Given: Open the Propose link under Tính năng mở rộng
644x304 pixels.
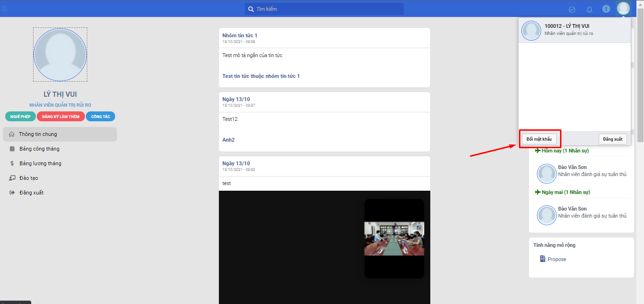Looking at the screenshot, I should pos(553,259).
